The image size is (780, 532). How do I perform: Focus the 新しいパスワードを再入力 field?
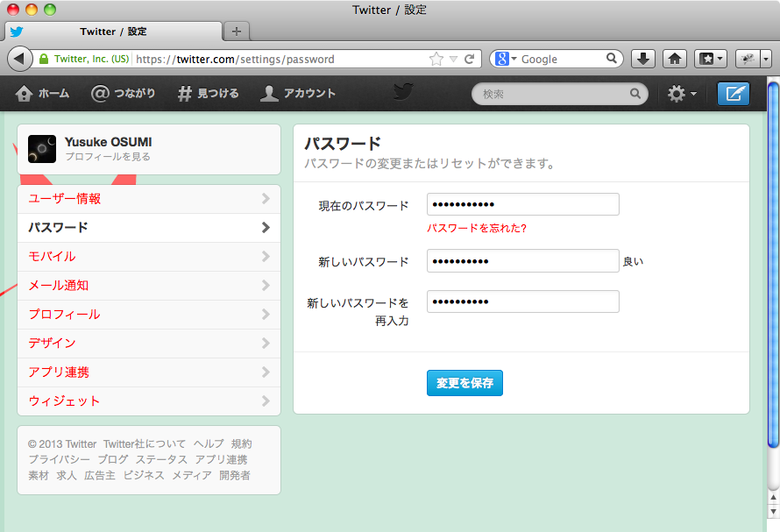(523, 301)
